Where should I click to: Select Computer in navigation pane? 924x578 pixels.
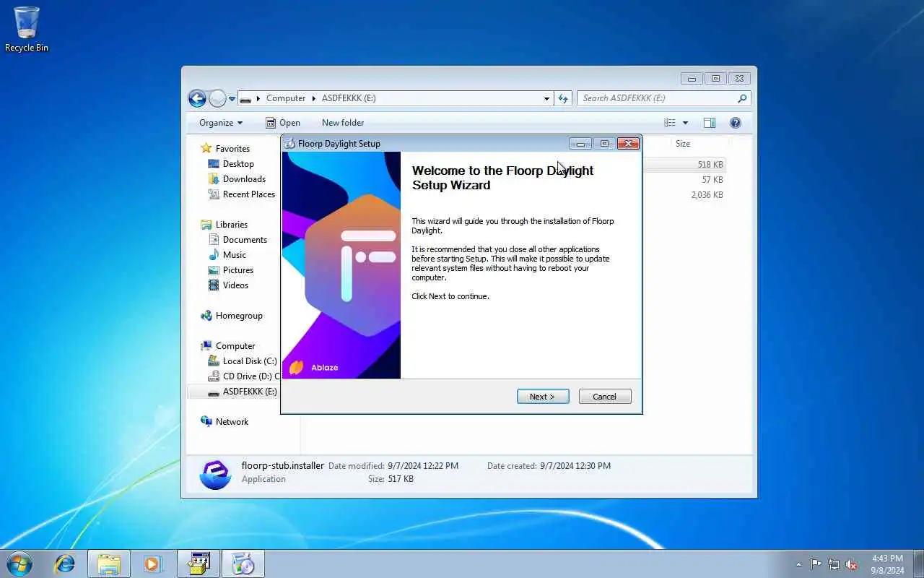click(235, 346)
